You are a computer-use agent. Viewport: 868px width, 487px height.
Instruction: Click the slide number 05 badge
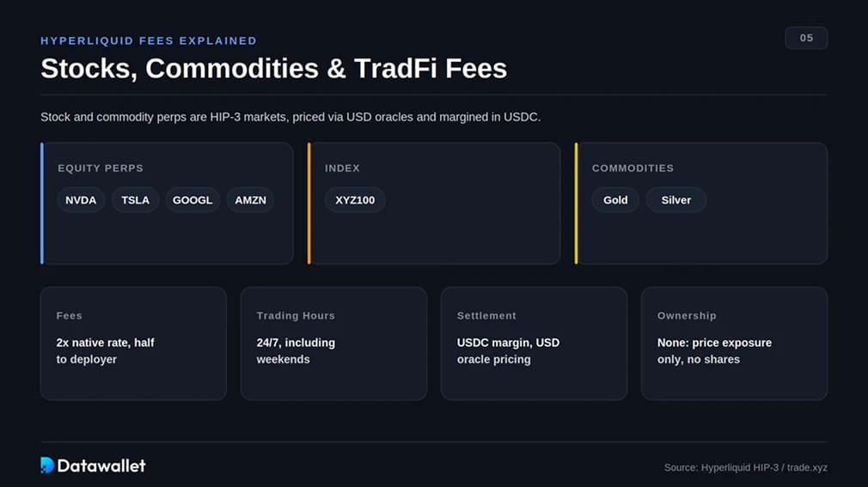[x=807, y=38]
